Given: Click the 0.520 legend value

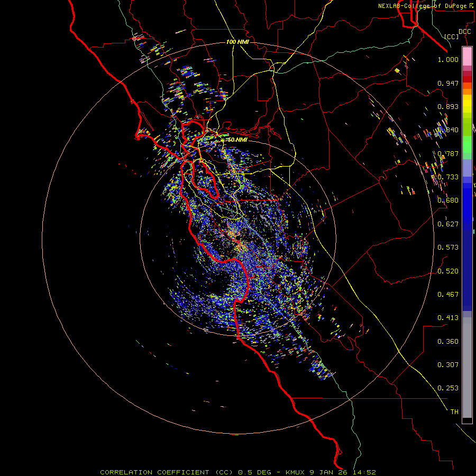Looking at the screenshot, I should coord(448,271).
